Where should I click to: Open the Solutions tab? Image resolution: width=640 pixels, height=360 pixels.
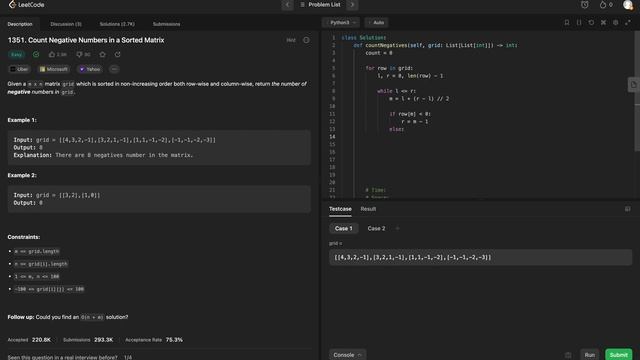117,24
